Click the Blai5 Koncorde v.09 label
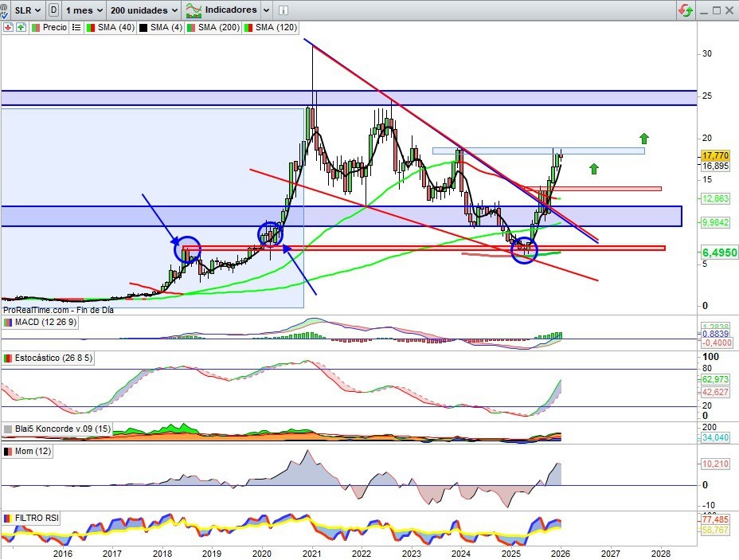 pos(54,429)
